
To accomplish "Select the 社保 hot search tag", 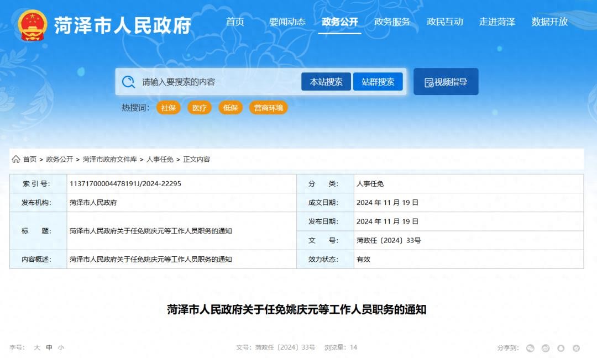I will [169, 108].
